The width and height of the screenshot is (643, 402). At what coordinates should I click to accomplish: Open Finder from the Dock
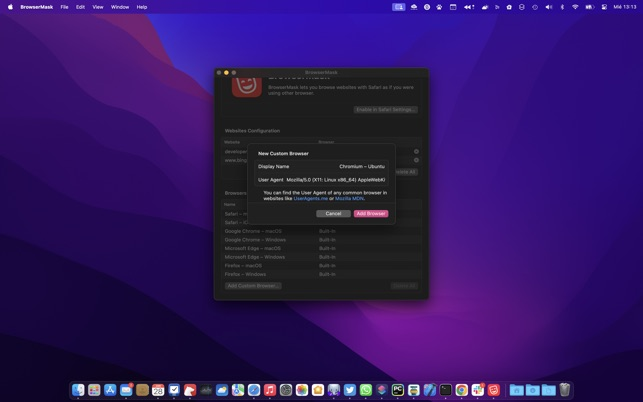pyautogui.click(x=78, y=390)
